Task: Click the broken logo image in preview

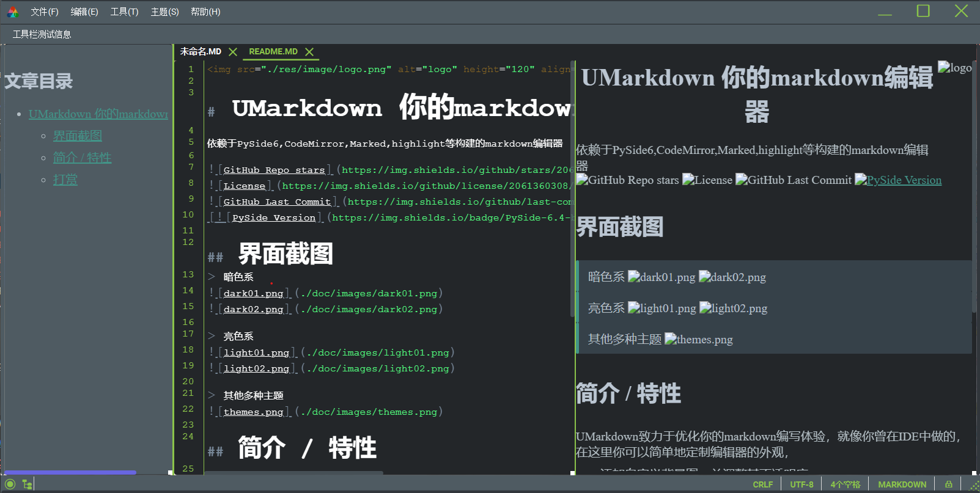Action: click(955, 68)
